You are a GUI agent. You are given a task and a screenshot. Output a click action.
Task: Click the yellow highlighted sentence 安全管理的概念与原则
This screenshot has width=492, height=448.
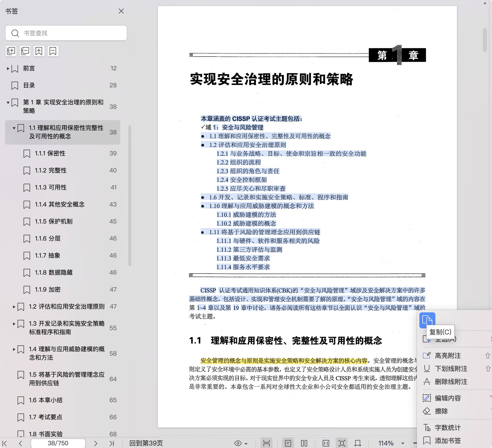tap(284, 361)
